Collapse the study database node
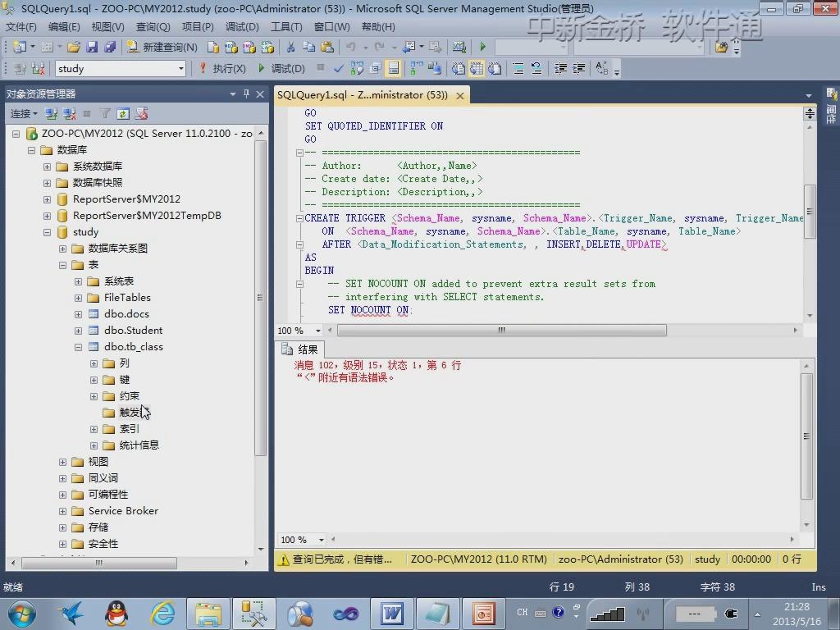This screenshot has height=630, width=840. point(47,232)
